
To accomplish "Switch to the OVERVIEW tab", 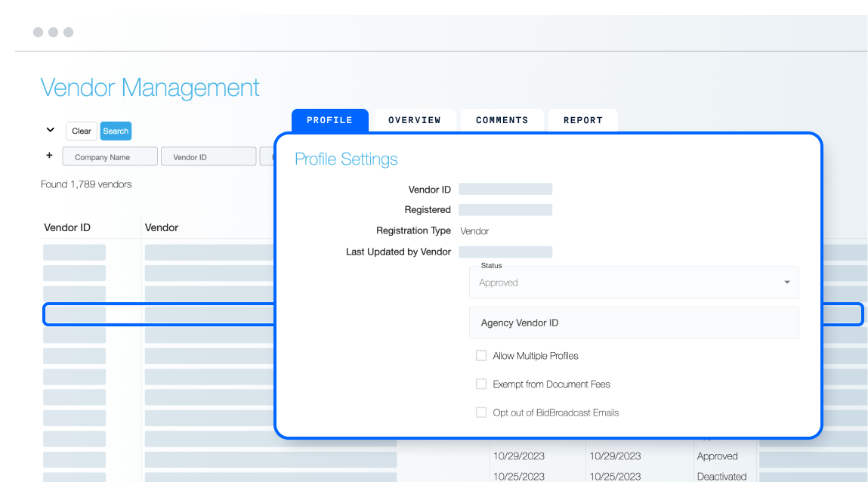I will pyautogui.click(x=413, y=119).
